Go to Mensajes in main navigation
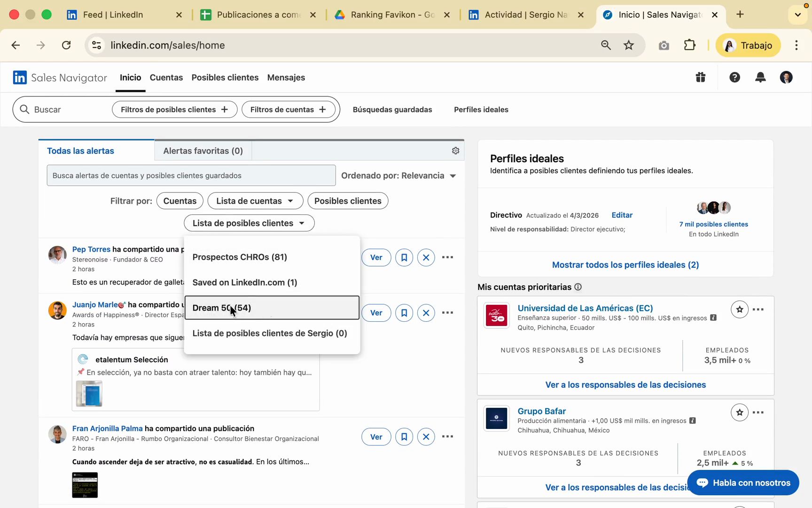Image resolution: width=812 pixels, height=508 pixels. [x=286, y=78]
